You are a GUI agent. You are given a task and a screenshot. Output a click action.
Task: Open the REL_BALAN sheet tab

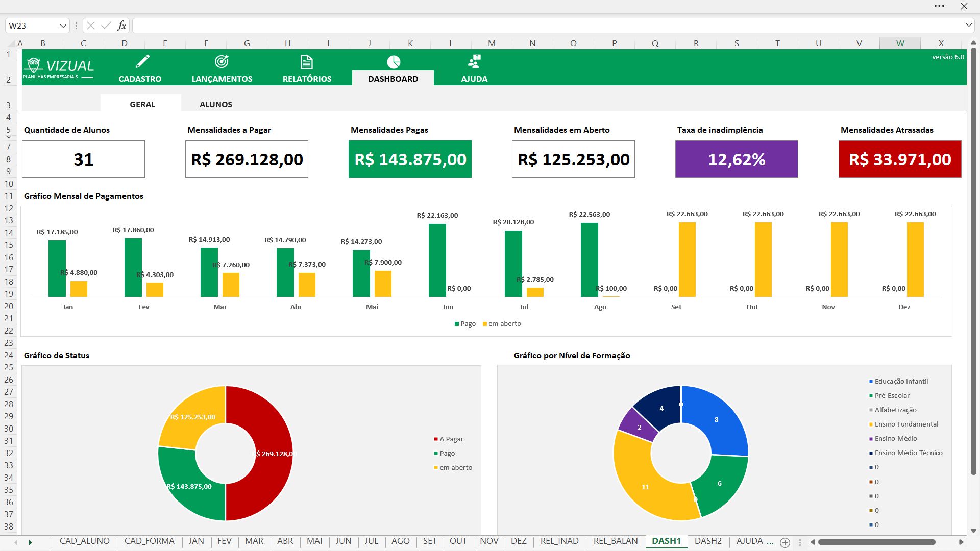click(x=616, y=541)
